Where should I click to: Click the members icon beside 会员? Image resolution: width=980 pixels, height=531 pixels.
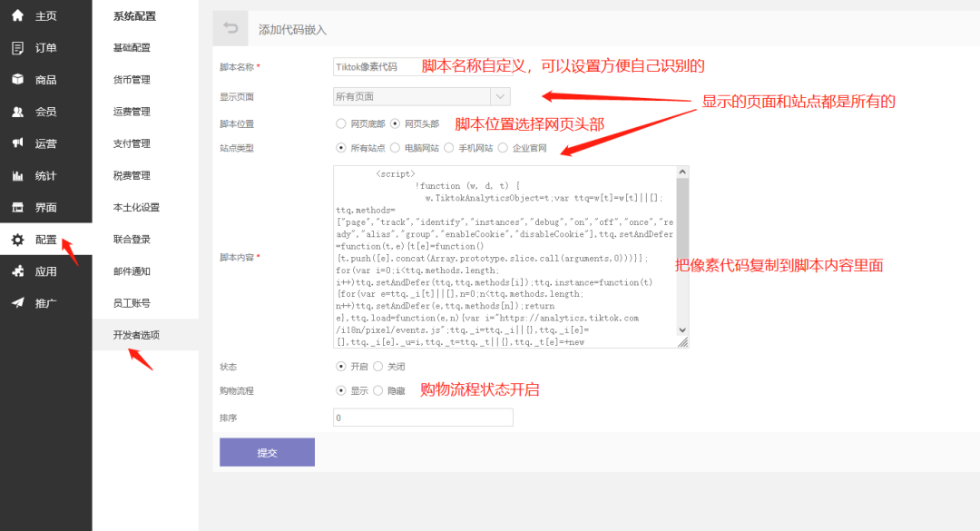point(17,112)
